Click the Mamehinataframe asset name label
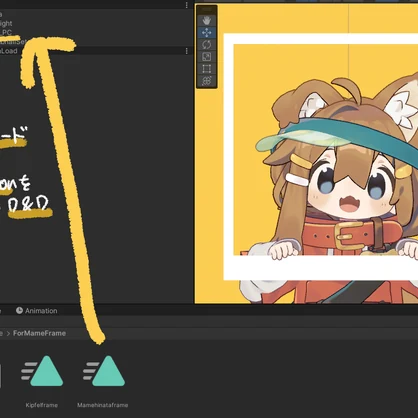418x418 pixels. [x=103, y=405]
